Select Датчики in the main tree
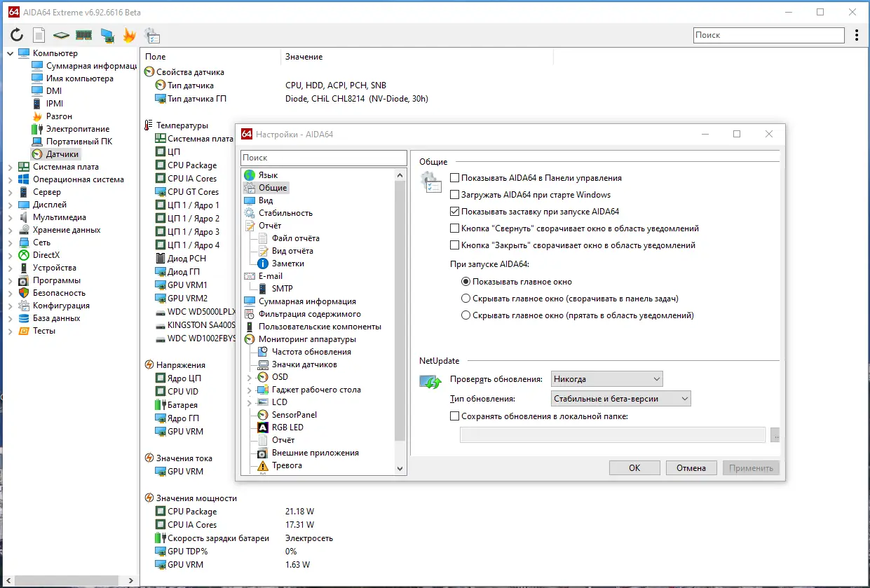 (x=62, y=154)
